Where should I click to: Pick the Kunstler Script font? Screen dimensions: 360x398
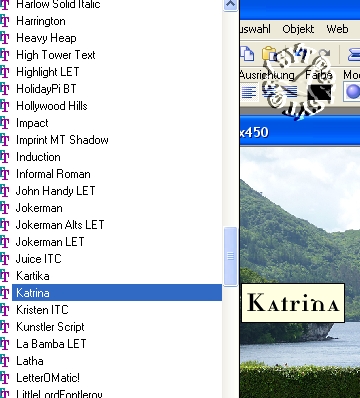(50, 327)
